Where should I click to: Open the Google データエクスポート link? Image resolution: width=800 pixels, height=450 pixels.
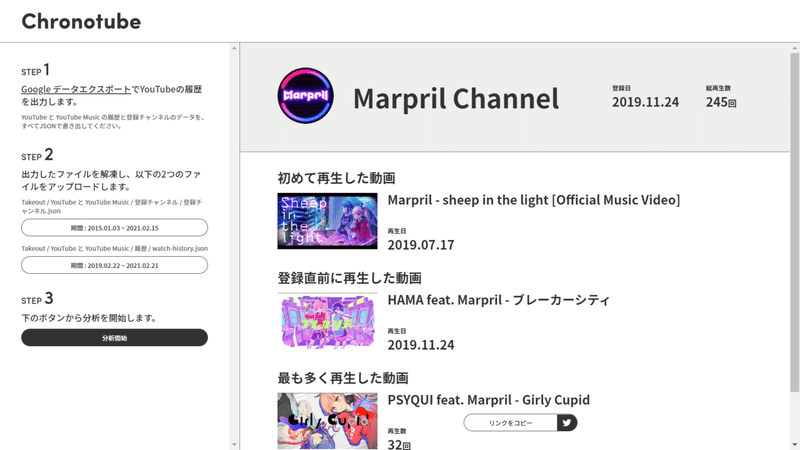point(76,89)
